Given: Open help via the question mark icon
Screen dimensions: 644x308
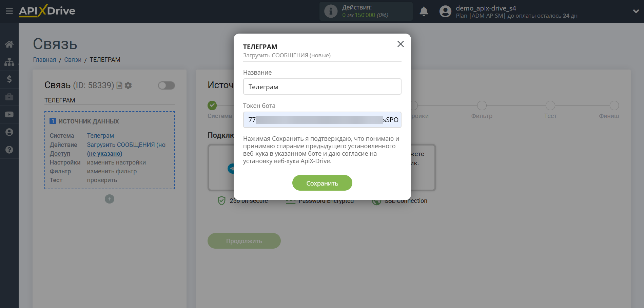Looking at the screenshot, I should (x=9, y=150).
